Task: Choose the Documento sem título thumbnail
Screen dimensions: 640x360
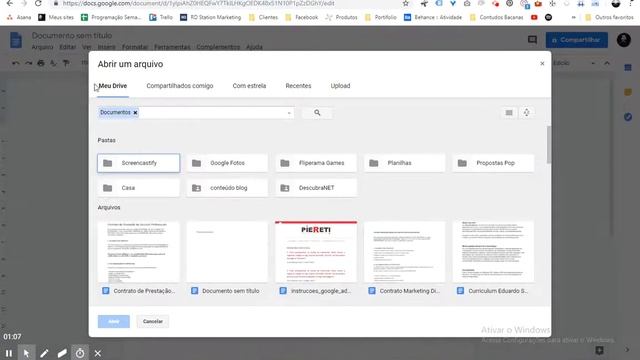Action: click(227, 252)
